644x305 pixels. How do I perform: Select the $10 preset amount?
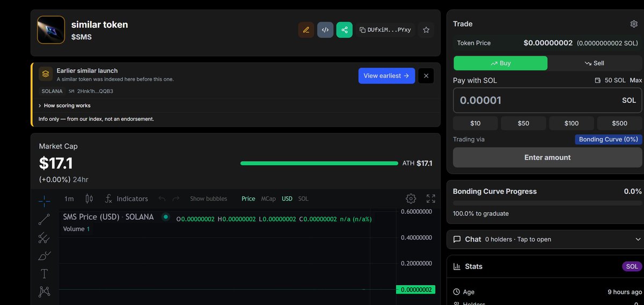coord(475,123)
